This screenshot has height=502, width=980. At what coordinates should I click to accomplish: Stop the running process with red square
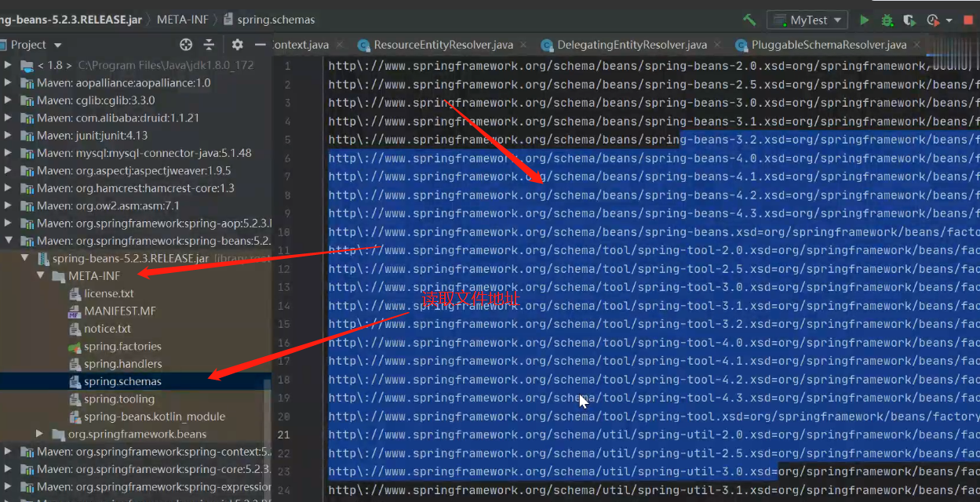[969, 20]
